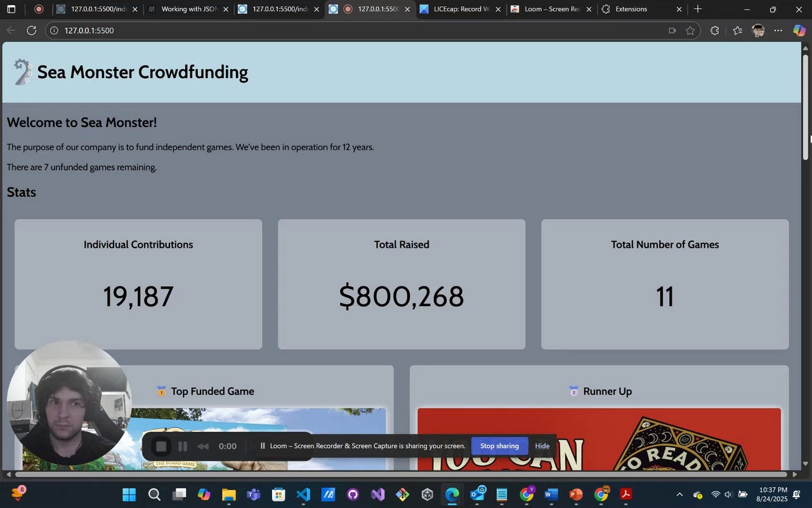
Task: Open Task View on taskbar
Action: tap(180, 495)
